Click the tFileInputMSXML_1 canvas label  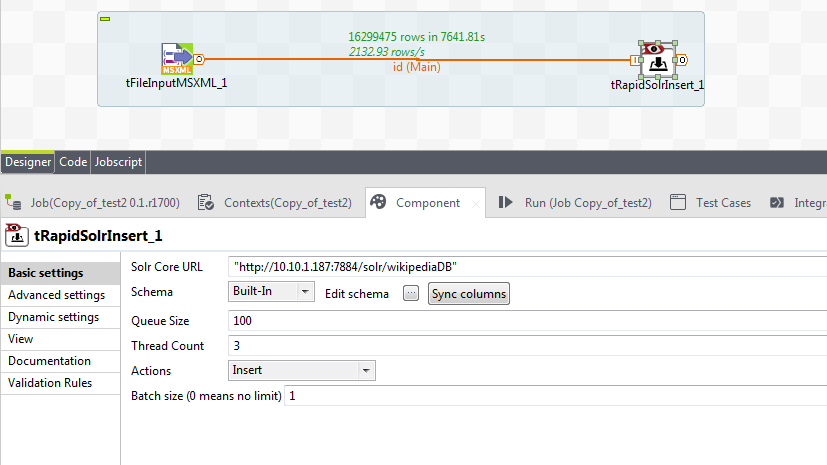[x=177, y=83]
